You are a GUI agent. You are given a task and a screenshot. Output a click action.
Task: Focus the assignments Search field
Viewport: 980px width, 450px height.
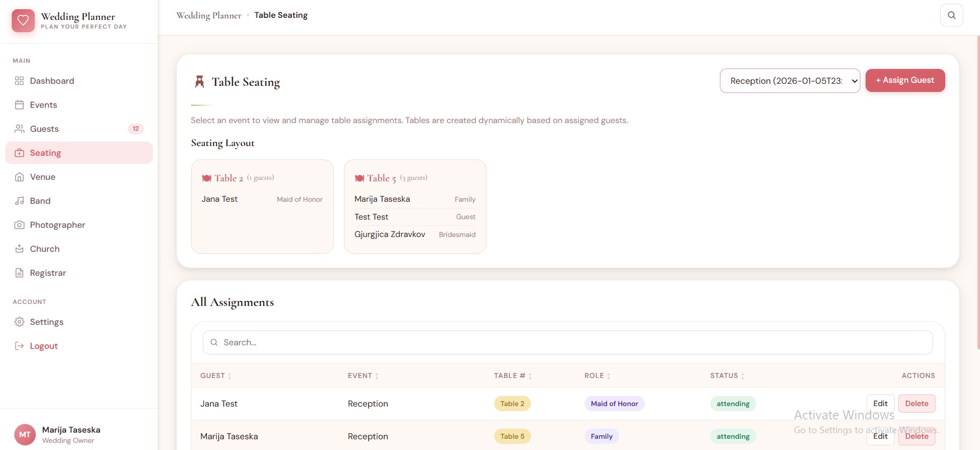567,342
